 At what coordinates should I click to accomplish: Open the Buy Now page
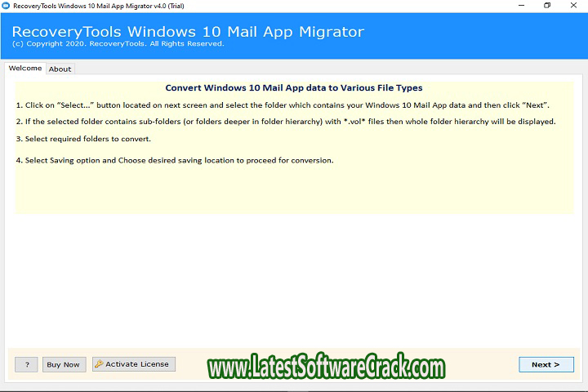[65, 364]
